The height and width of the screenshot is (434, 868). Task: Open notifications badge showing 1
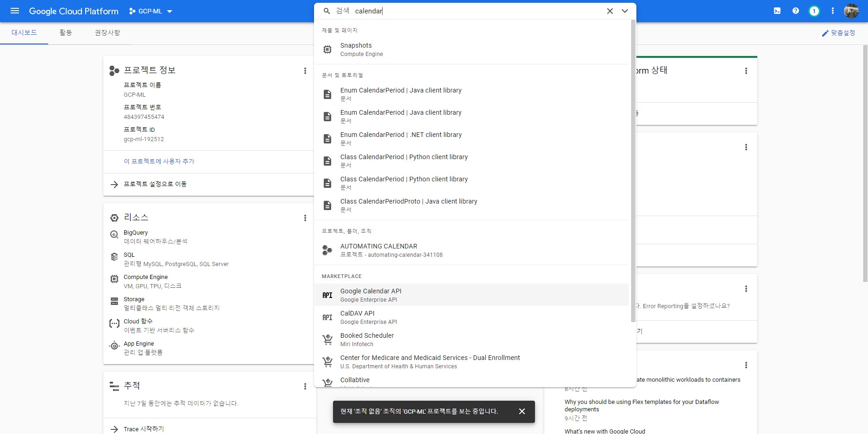click(814, 11)
